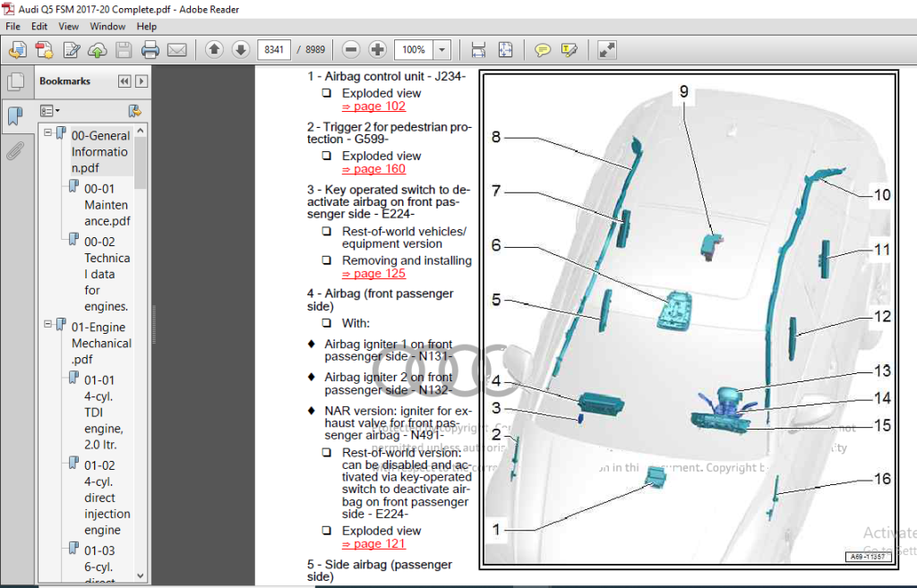The image size is (917, 588).
Task: Collapse bookmarks panel with double-arrow button
Action: (x=124, y=81)
